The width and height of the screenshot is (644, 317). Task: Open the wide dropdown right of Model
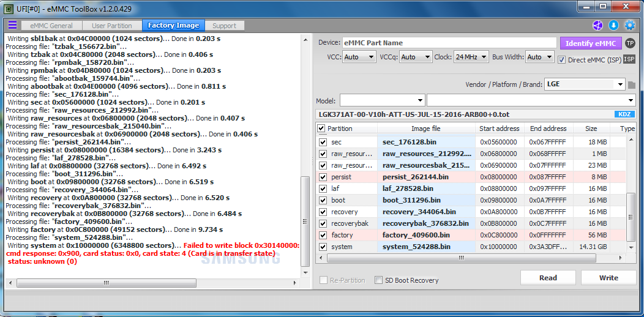[x=531, y=100]
